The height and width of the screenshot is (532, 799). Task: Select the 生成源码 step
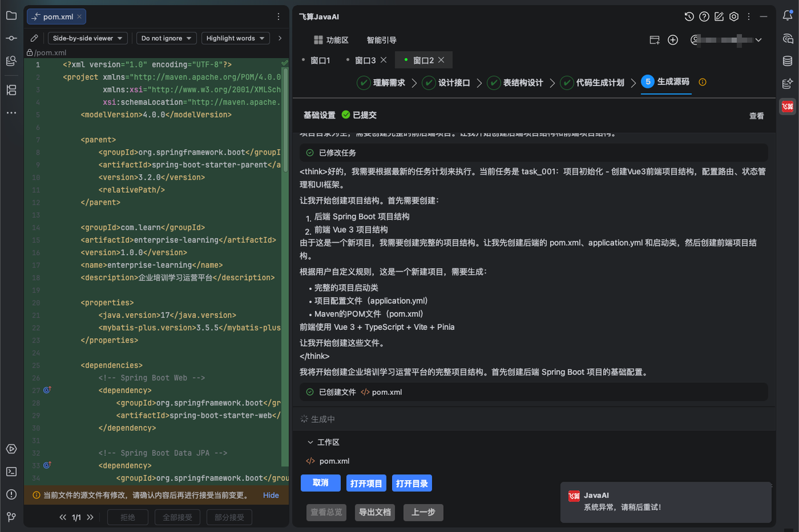point(665,82)
